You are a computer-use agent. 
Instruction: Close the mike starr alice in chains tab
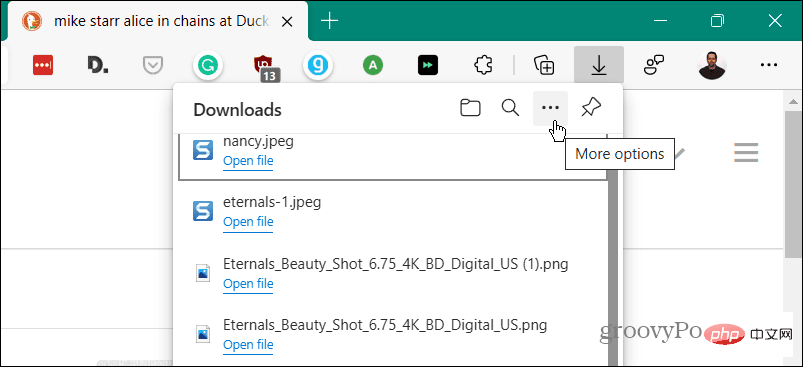pyautogui.click(x=288, y=21)
